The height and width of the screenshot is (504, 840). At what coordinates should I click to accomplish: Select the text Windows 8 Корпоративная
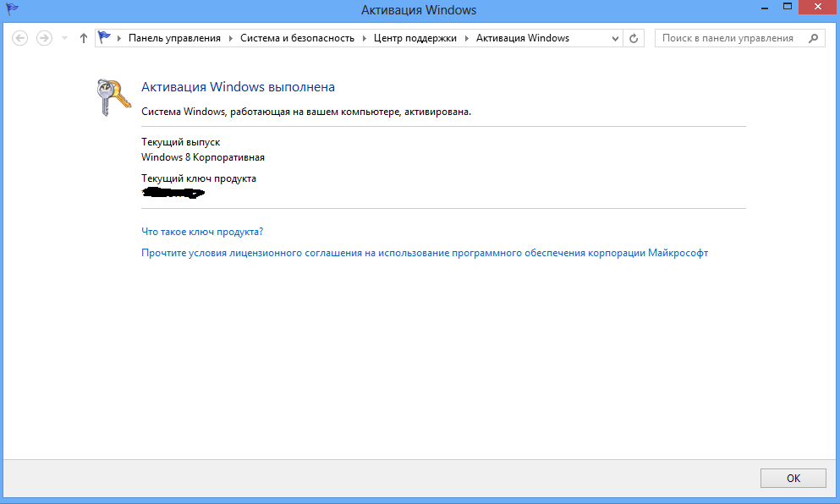coord(203,157)
